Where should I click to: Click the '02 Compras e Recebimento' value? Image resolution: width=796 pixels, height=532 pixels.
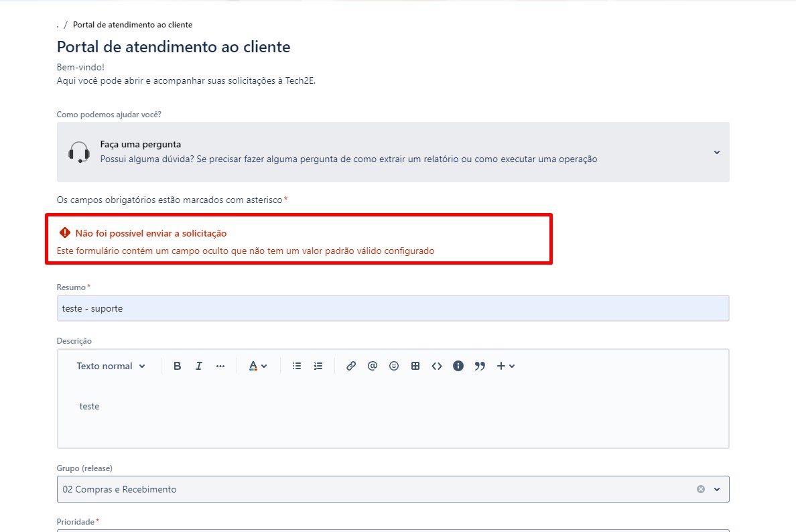[x=119, y=489]
